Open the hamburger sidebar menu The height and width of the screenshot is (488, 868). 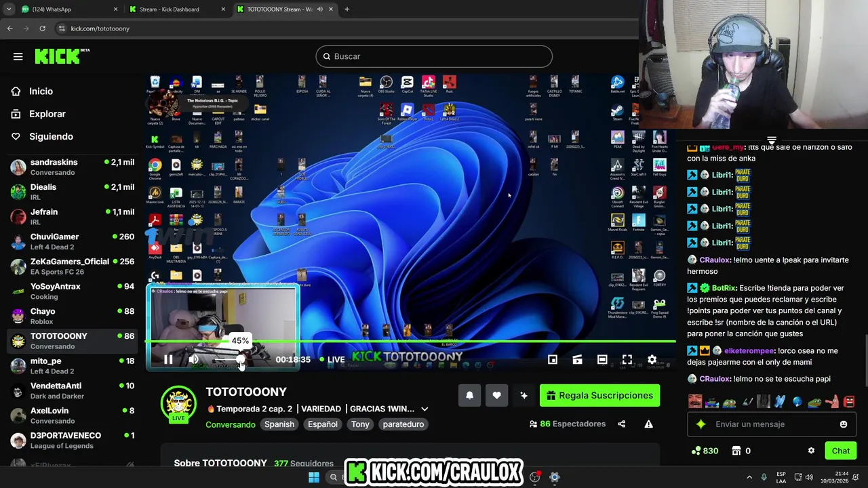tap(18, 56)
